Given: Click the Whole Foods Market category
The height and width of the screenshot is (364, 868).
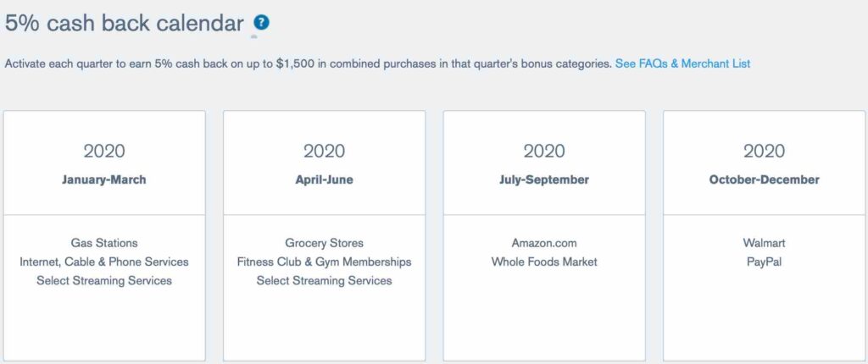Looking at the screenshot, I should point(544,262).
